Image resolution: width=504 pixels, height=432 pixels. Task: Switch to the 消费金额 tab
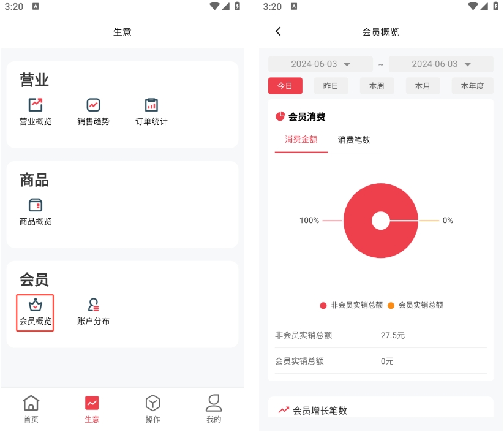pos(301,140)
